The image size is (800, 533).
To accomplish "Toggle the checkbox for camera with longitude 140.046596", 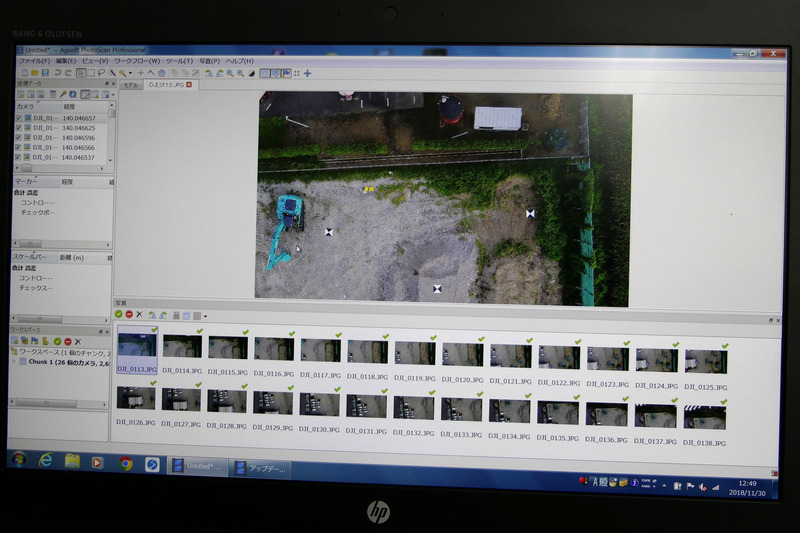I will click(x=19, y=138).
